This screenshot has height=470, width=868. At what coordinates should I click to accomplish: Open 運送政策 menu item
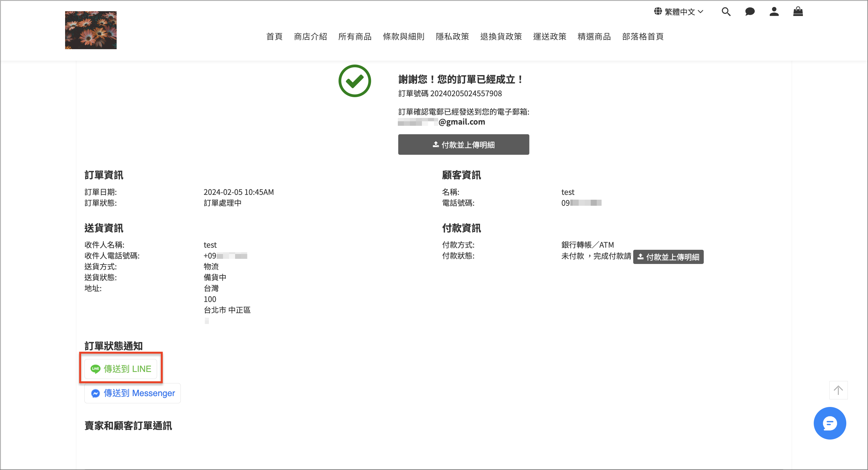[x=549, y=37]
